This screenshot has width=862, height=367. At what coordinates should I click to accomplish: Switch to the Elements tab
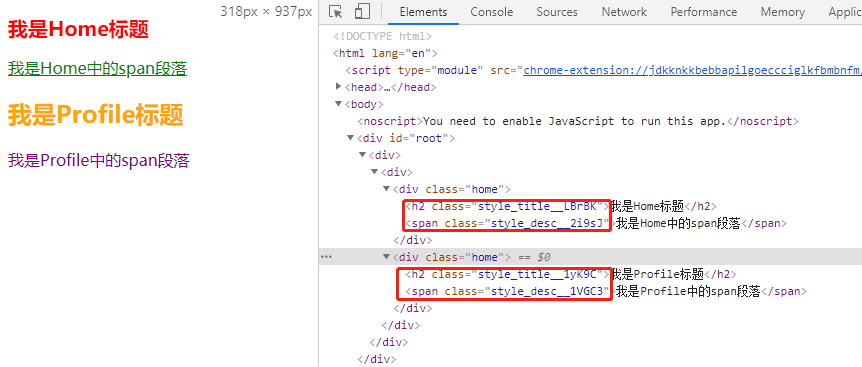[x=423, y=12]
